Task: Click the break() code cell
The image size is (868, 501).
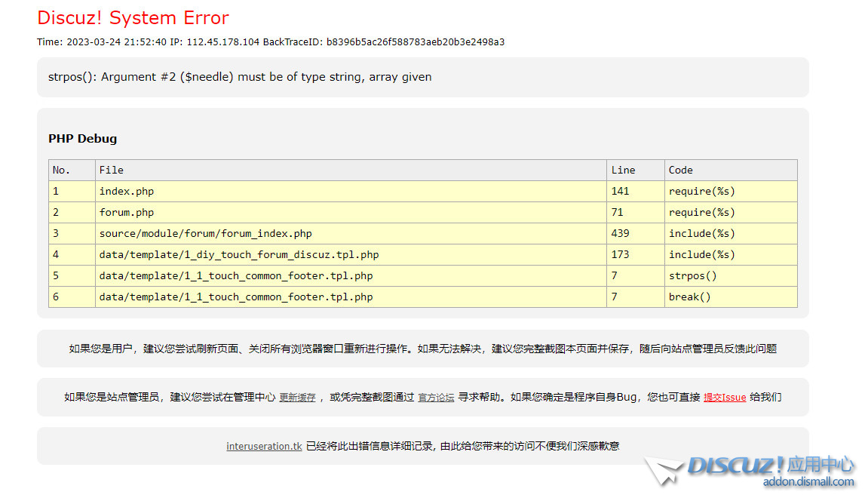Action: [689, 297]
